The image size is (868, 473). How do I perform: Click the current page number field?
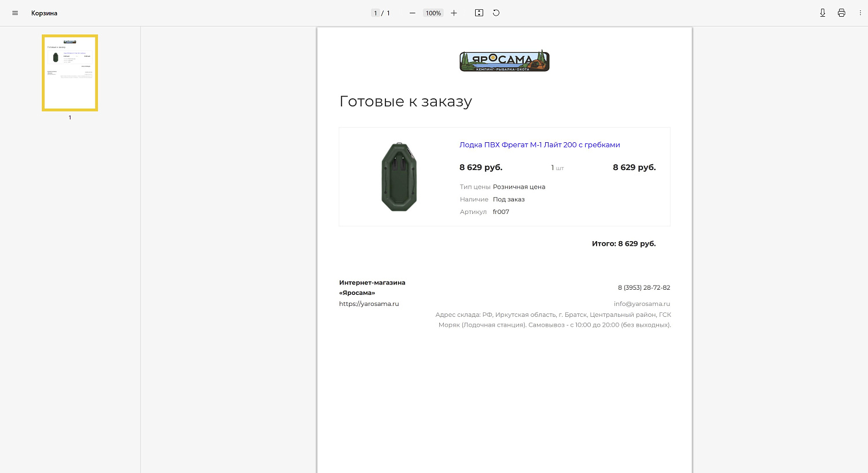click(376, 13)
